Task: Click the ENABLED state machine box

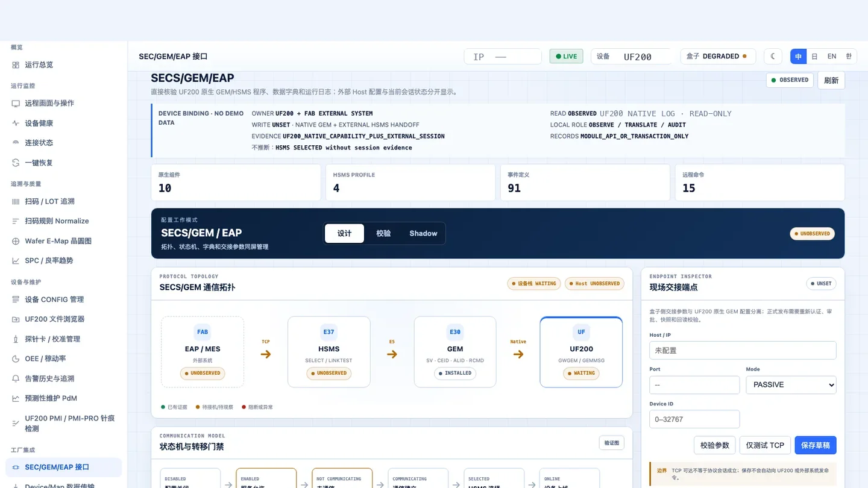Action: coord(266,479)
